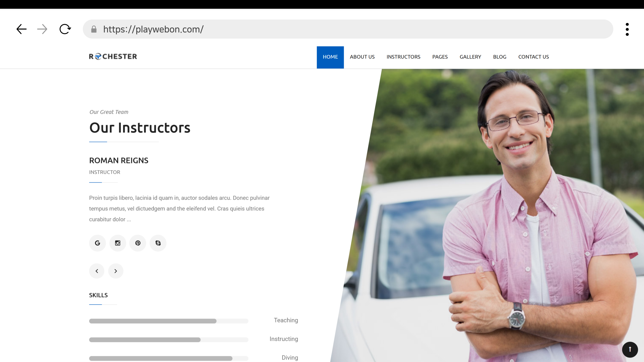Open the browser three-dot menu
The width and height of the screenshot is (644, 362).
627,29
